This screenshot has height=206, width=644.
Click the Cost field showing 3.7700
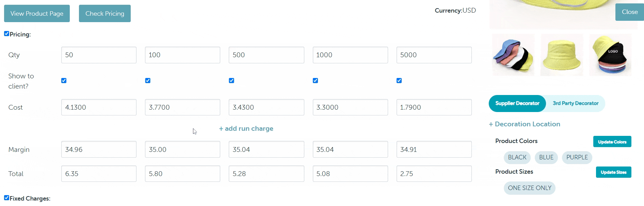(182, 108)
